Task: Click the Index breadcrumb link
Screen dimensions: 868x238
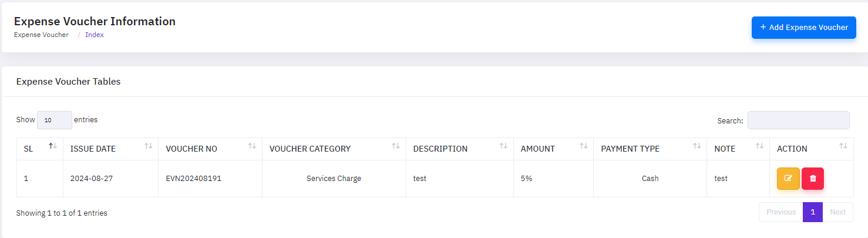Action: coord(95,35)
